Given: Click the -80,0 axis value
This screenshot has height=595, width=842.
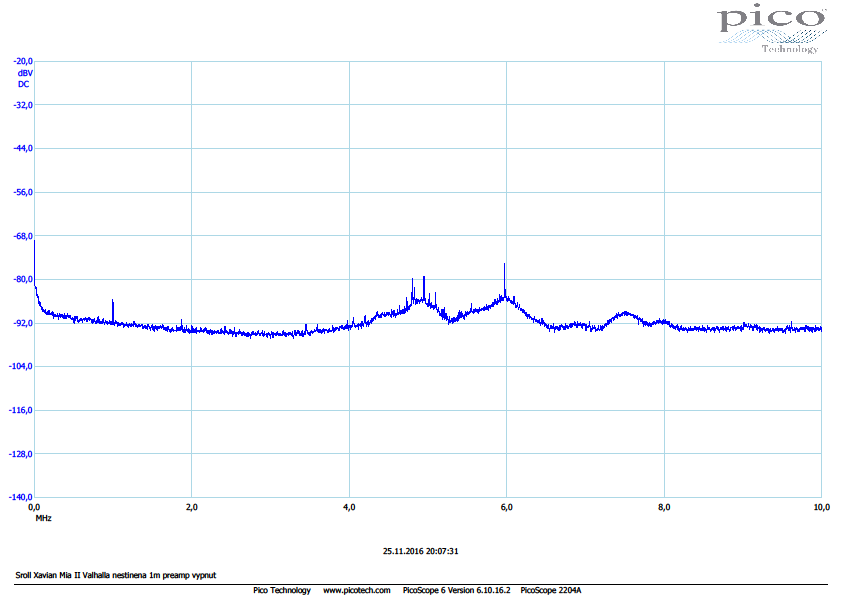Looking at the screenshot, I should [x=23, y=279].
